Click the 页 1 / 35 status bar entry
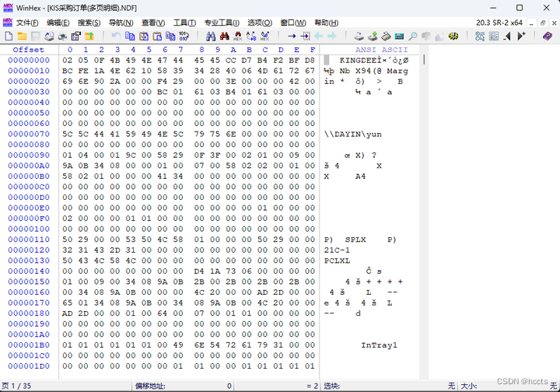This screenshot has width=560, height=392. (x=16, y=386)
